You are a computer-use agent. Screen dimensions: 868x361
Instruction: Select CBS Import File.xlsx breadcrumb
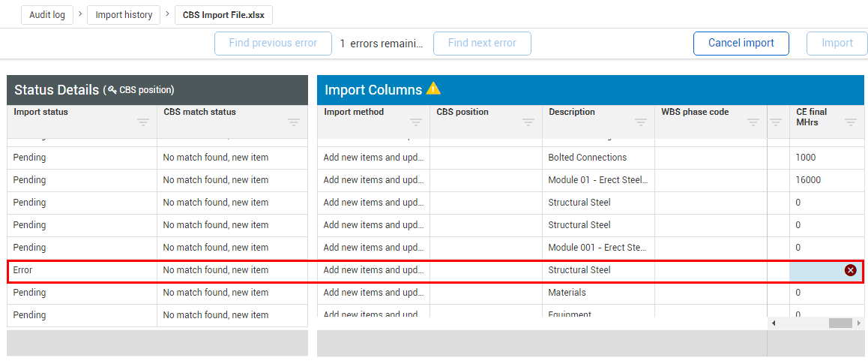click(223, 15)
